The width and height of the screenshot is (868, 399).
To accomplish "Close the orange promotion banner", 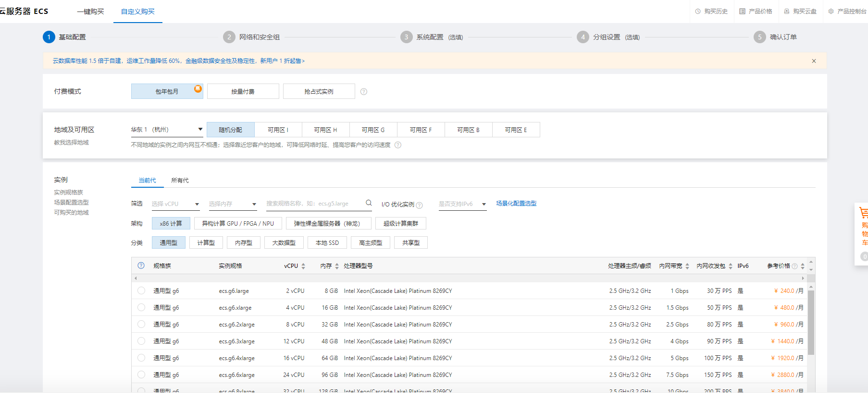I will (x=814, y=61).
